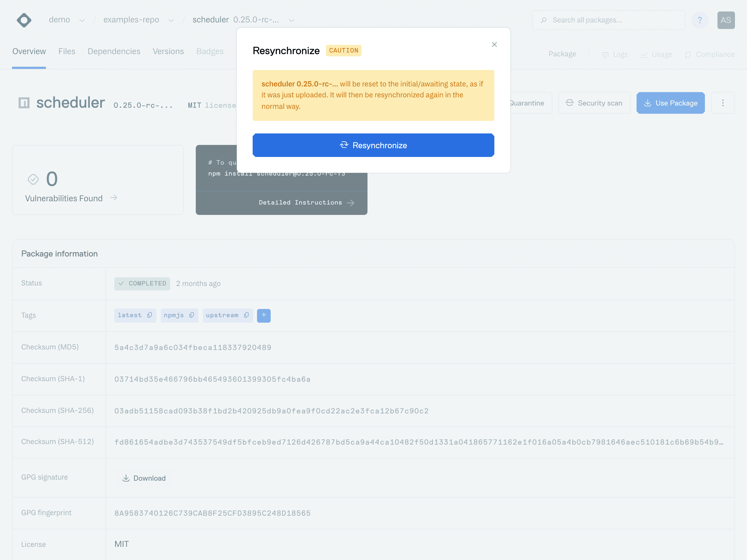Click the AS user avatar
The height and width of the screenshot is (560, 747).
[x=726, y=20]
